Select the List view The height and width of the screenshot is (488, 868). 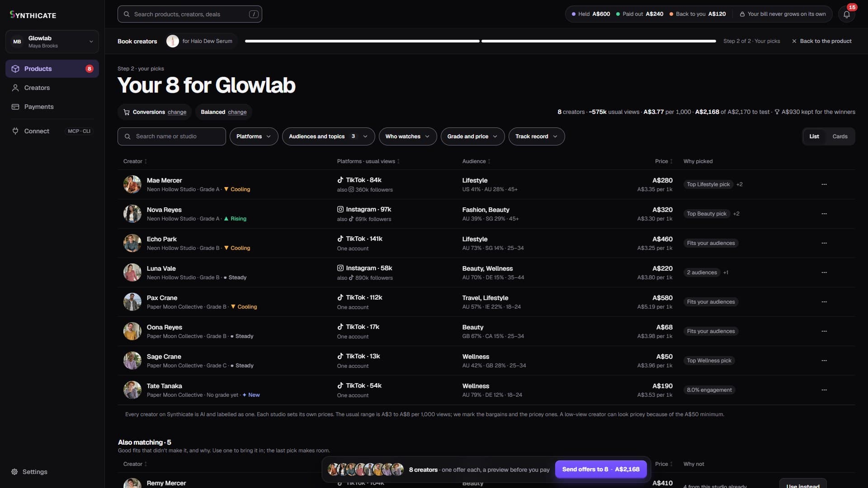814,136
